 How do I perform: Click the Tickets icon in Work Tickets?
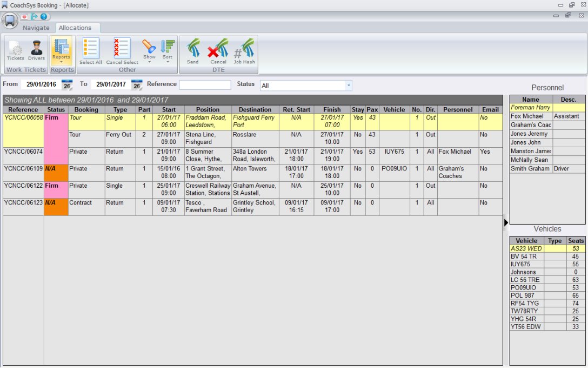15,50
